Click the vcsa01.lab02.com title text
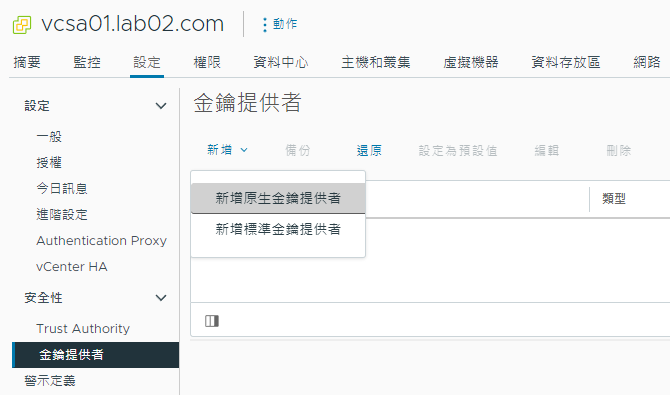Screen dimensions: 670x395 coord(132,24)
